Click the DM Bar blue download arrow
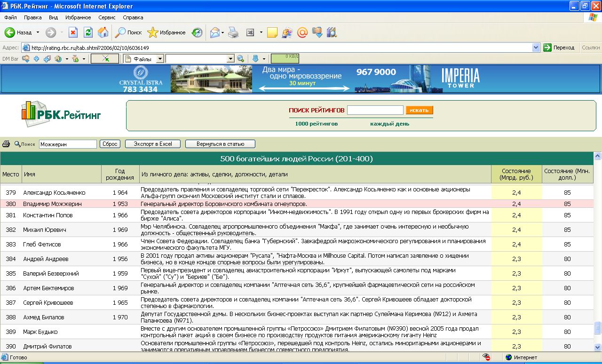602x364 pixels. tap(255, 59)
